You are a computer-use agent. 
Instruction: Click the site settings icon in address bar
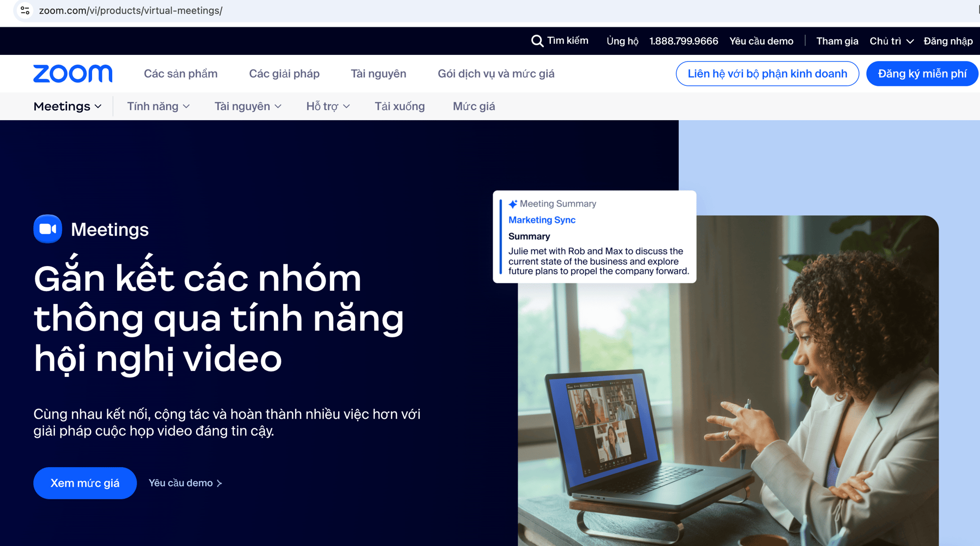click(25, 10)
